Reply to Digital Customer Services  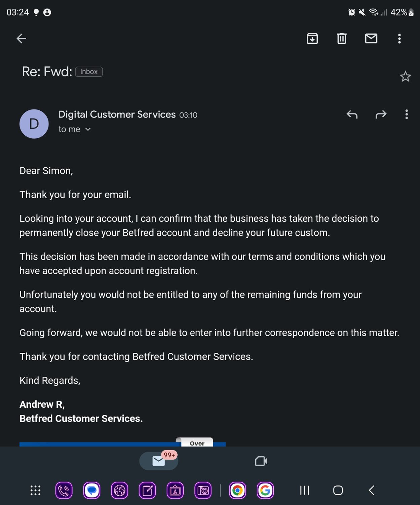pyautogui.click(x=352, y=115)
